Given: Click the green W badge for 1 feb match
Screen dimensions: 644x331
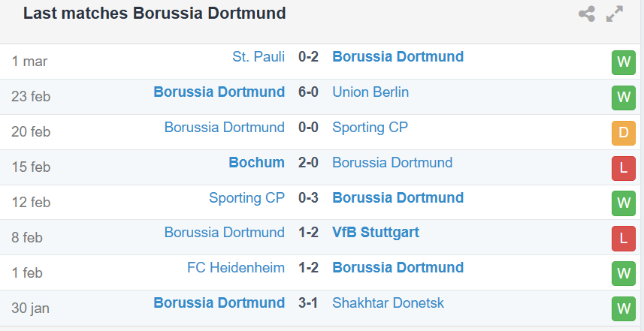Looking at the screenshot, I should [624, 273].
